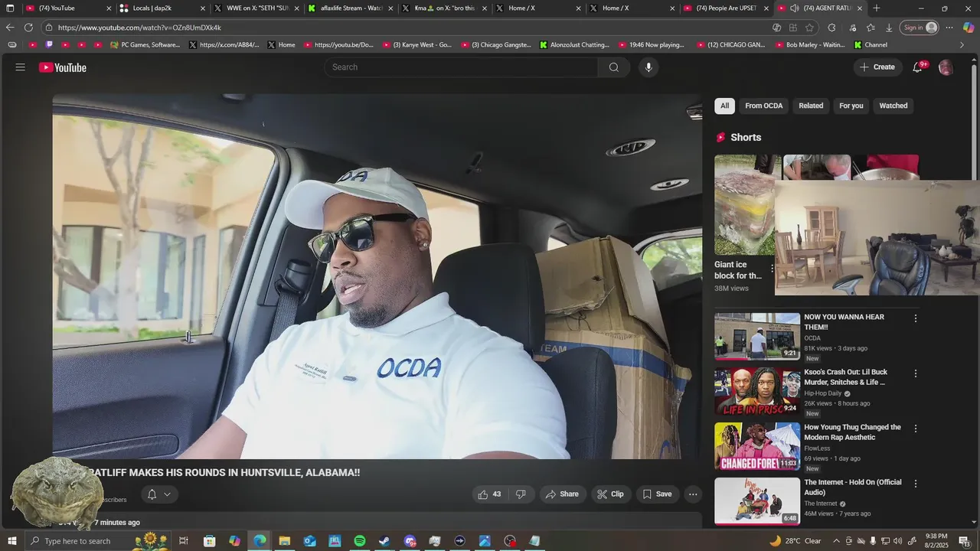980x551 pixels.
Task: Click the Share button
Action: (x=562, y=494)
